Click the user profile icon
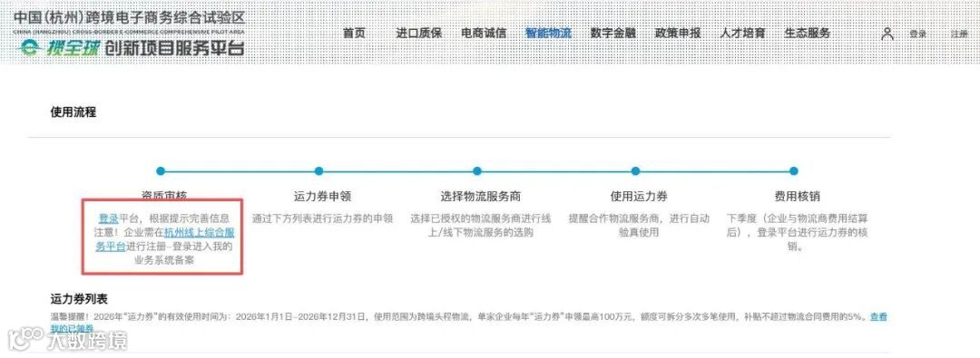This screenshot has height=358, width=980. point(887,34)
